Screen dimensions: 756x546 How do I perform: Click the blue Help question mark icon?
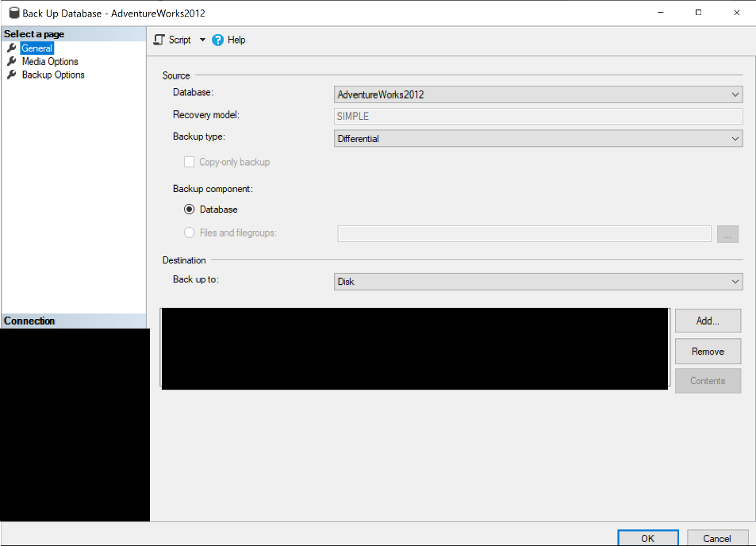click(218, 40)
